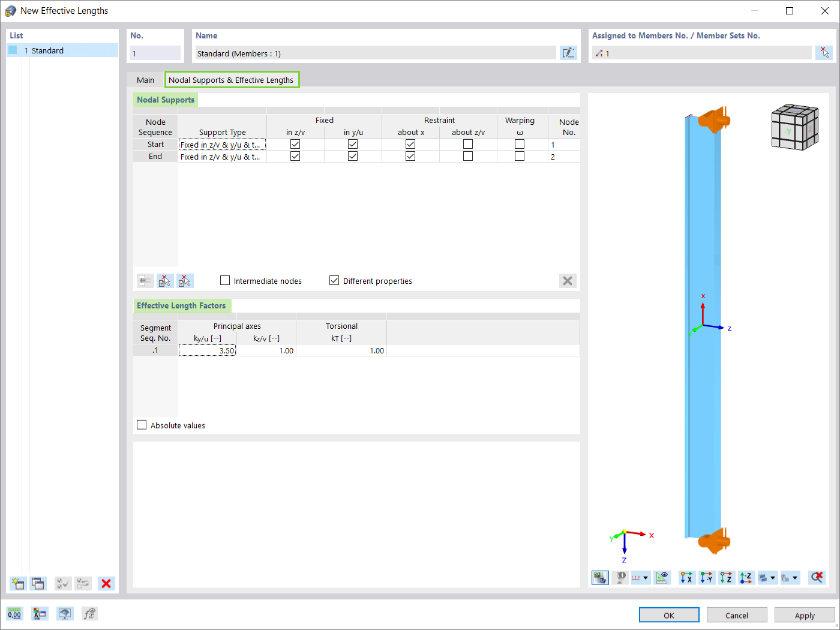Click the kz/v value 1.00 cell
This screenshot has height=630, width=840.
(266, 350)
